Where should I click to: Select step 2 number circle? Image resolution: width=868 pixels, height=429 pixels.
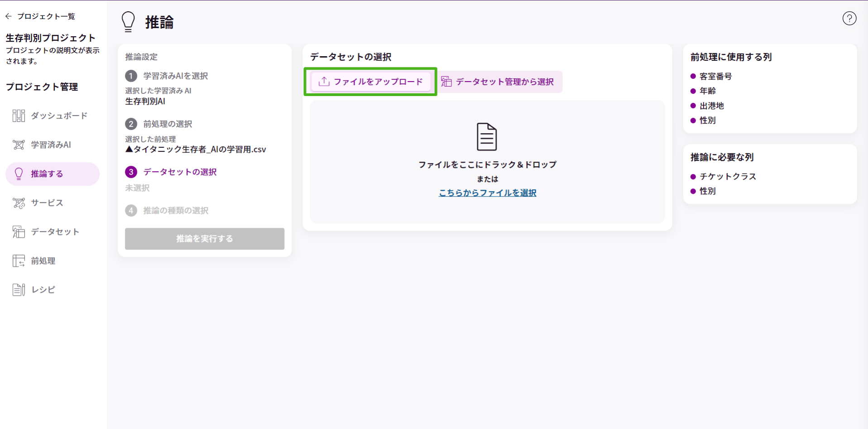coord(131,124)
